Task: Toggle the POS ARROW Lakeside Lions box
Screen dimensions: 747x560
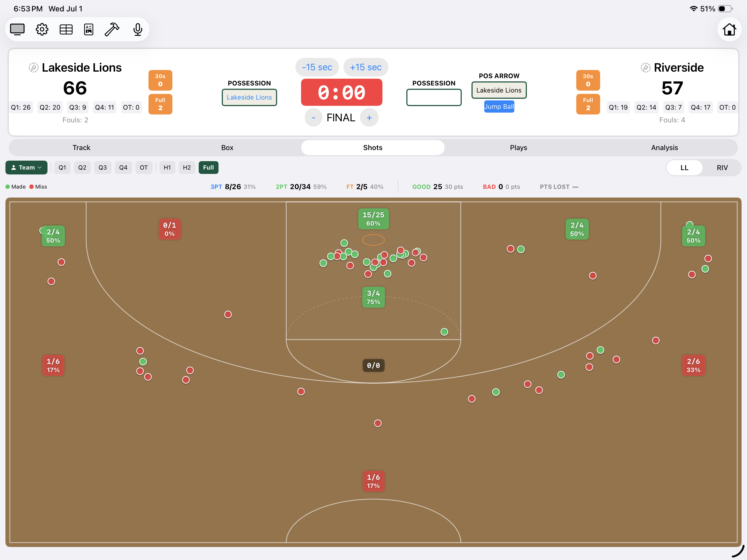Action: (499, 90)
